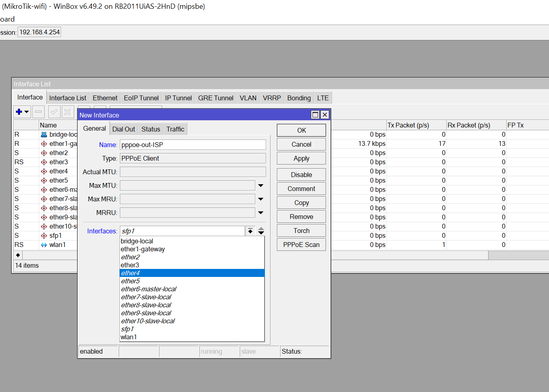Click the bridge-local interface icon in list
Viewport: 549px width, 392px height.
pos(44,135)
